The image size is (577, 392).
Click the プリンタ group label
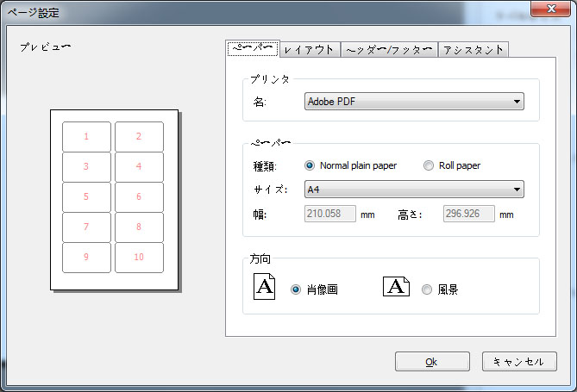[x=270, y=79]
